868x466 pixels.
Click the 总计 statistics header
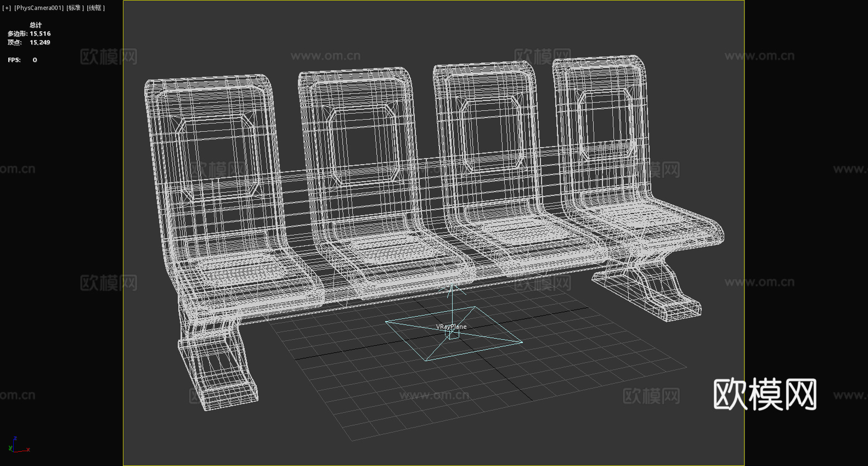(36, 25)
